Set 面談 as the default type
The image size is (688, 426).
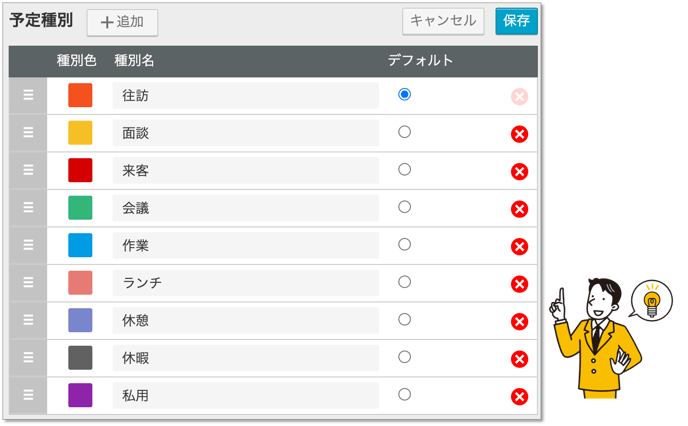pos(404,132)
